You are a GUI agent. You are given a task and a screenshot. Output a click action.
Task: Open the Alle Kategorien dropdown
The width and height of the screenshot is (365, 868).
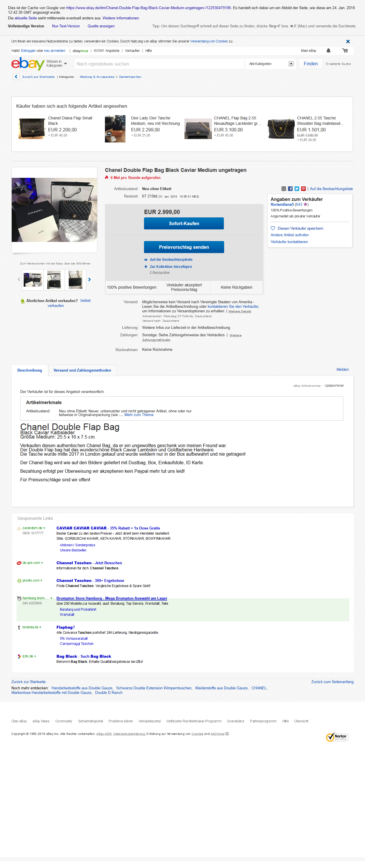tap(271, 64)
